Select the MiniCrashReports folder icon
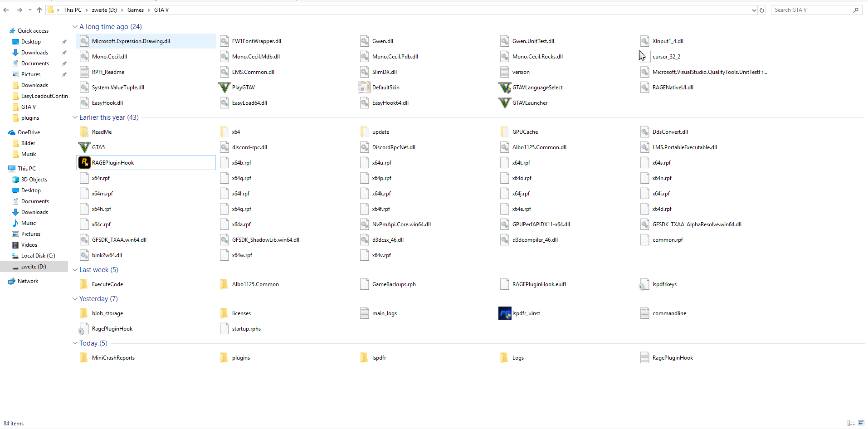This screenshot has width=868, height=429. click(84, 358)
